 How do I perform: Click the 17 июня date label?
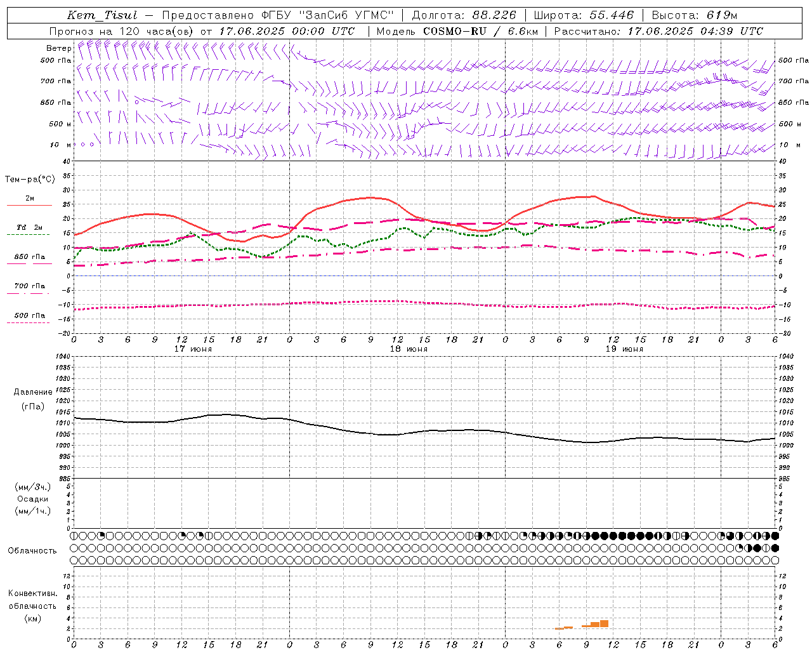point(193,349)
